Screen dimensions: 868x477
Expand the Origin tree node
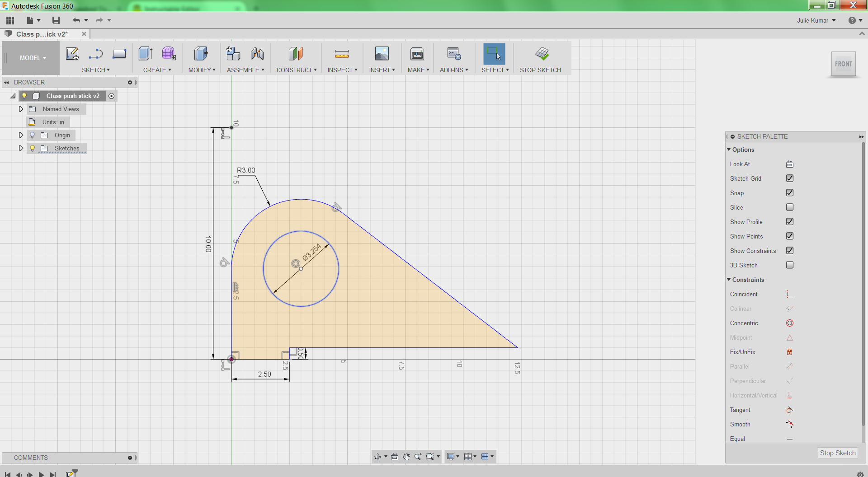pyautogui.click(x=21, y=135)
